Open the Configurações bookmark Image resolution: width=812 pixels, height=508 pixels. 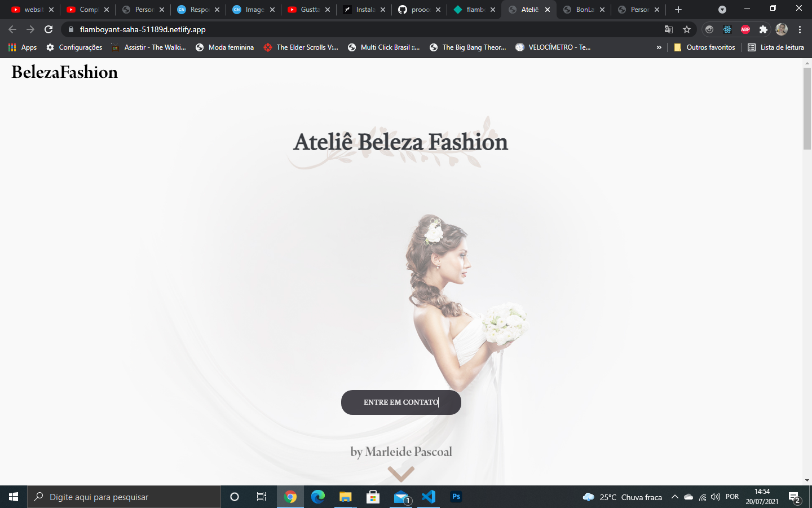pos(74,47)
